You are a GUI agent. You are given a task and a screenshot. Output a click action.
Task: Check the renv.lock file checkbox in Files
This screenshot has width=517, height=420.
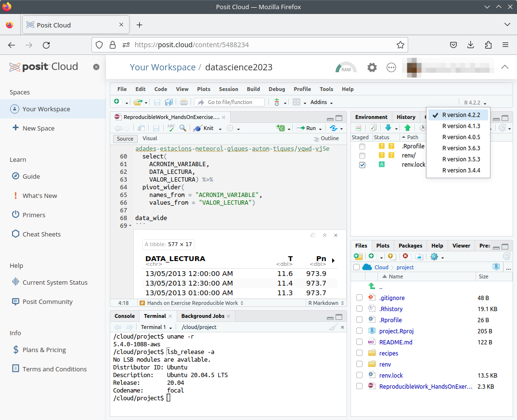[x=360, y=375]
